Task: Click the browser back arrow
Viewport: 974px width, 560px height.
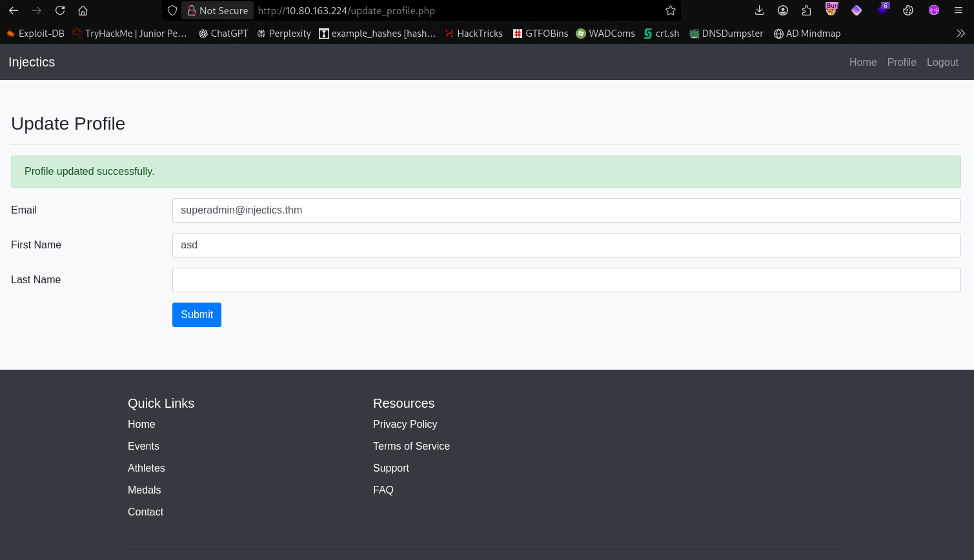Action: coord(14,10)
